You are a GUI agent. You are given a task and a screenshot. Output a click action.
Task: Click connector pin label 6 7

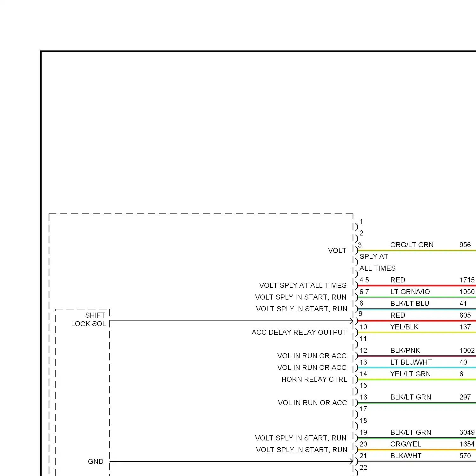(364, 292)
